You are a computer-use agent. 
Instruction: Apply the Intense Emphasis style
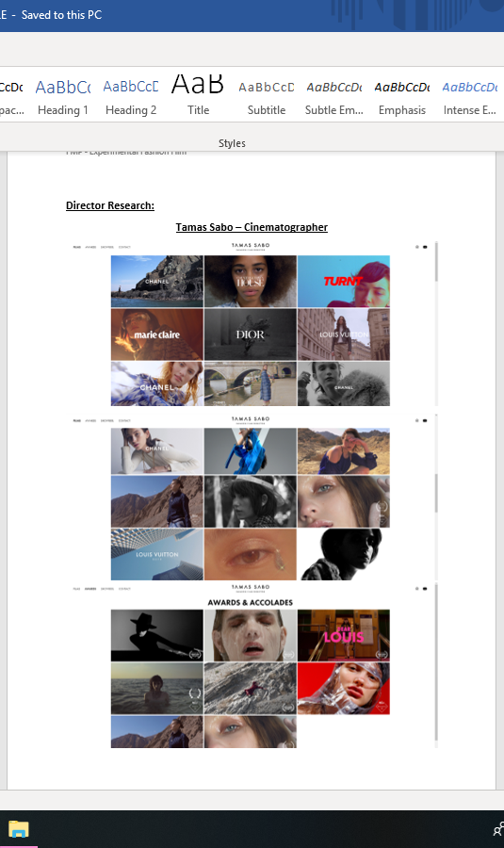pyautogui.click(x=469, y=97)
